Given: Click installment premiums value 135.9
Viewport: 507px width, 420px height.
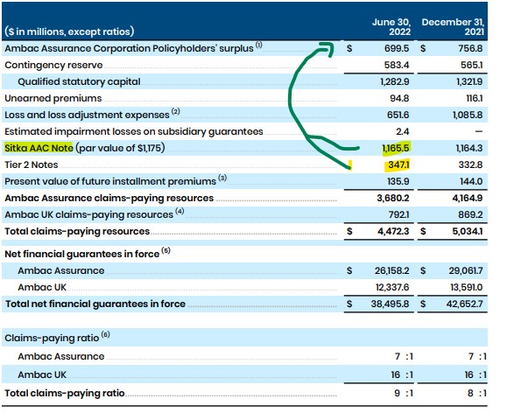Looking at the screenshot, I should [398, 181].
